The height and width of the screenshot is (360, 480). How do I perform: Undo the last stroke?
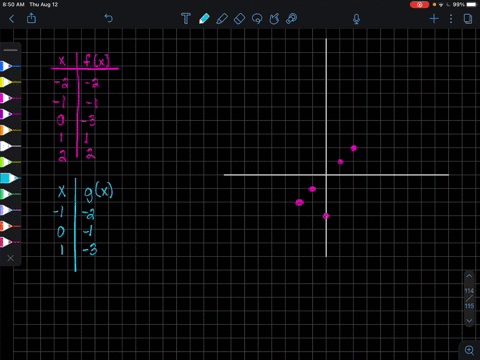click(x=109, y=18)
